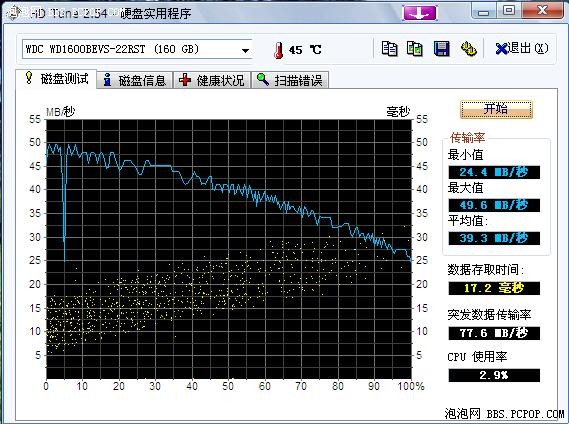Viewport: 569px width, 424px height.
Task: Click the purple download arrow in title bar
Action: 419,13
